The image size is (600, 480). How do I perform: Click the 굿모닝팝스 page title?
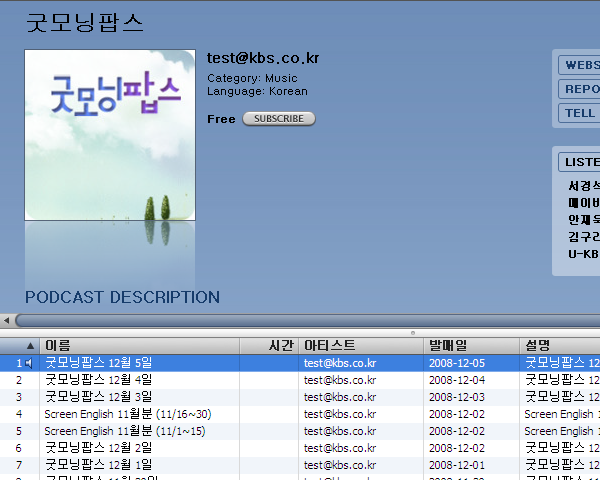click(85, 23)
